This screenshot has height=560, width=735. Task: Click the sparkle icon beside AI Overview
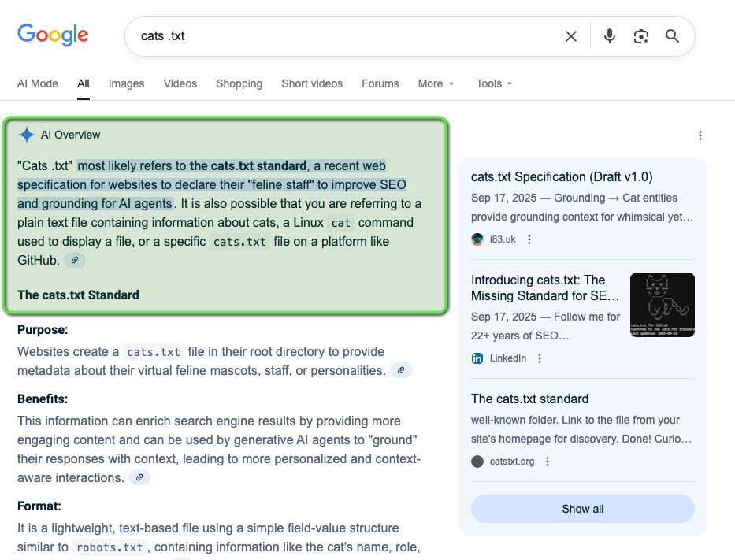[x=26, y=134]
